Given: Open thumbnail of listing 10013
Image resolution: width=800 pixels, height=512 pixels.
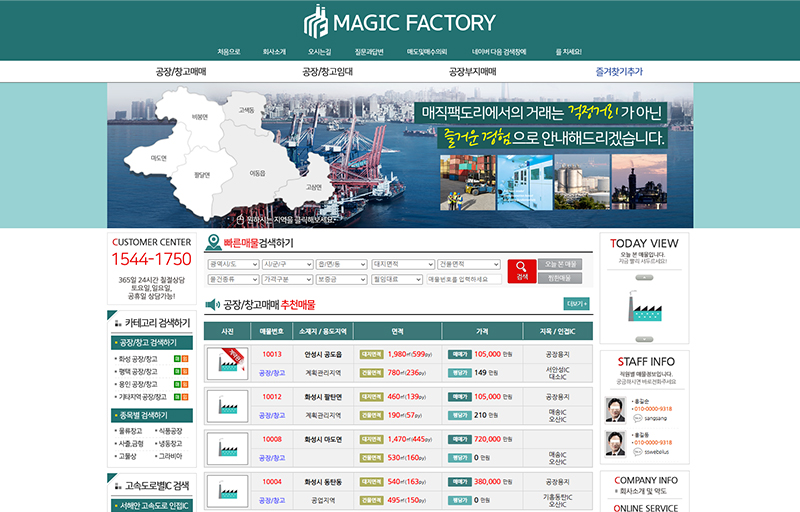Looking at the screenshot, I should 228,364.
